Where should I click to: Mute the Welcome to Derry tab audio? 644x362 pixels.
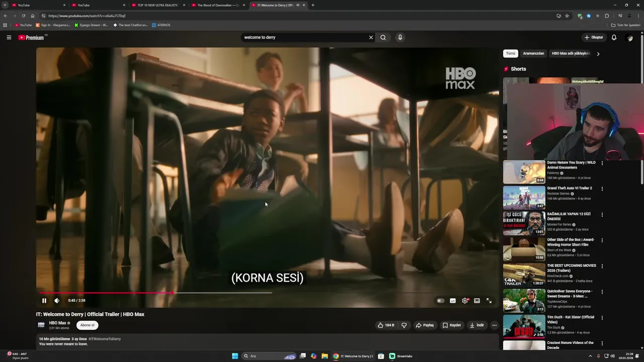[298, 5]
